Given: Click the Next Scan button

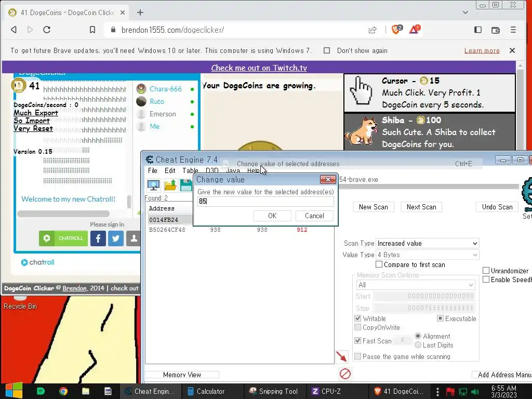Looking at the screenshot, I should [x=421, y=207].
